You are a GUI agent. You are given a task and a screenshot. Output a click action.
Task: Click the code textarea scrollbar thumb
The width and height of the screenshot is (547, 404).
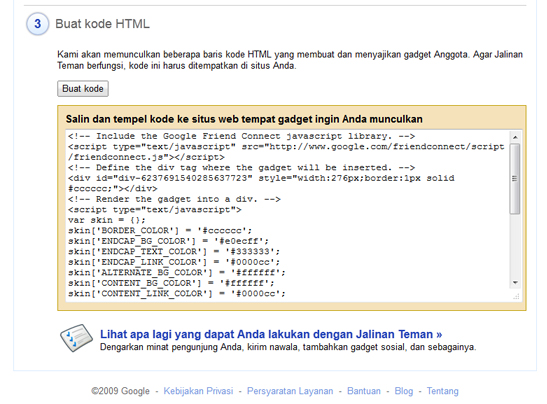[515, 178]
